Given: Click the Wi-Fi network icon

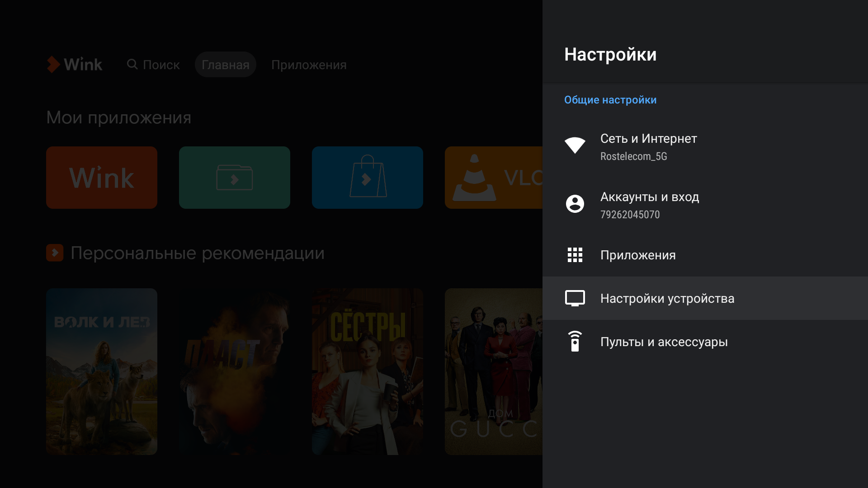Looking at the screenshot, I should coord(575,145).
